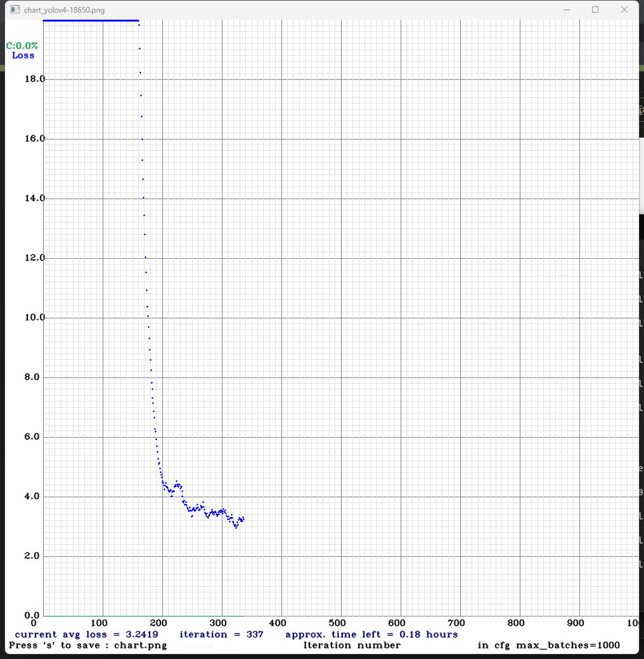Click the window icon in title bar
This screenshot has width=644, height=659.
pyautogui.click(x=15, y=10)
